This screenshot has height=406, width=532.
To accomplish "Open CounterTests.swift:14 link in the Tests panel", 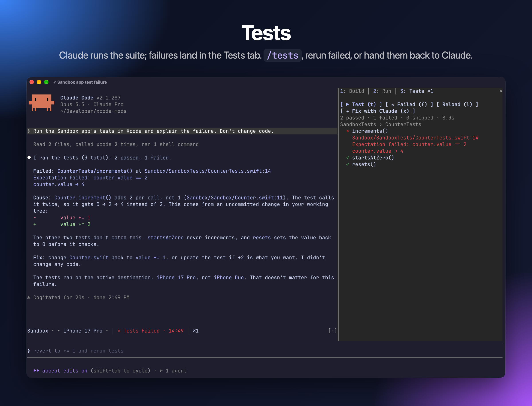I will 415,138.
